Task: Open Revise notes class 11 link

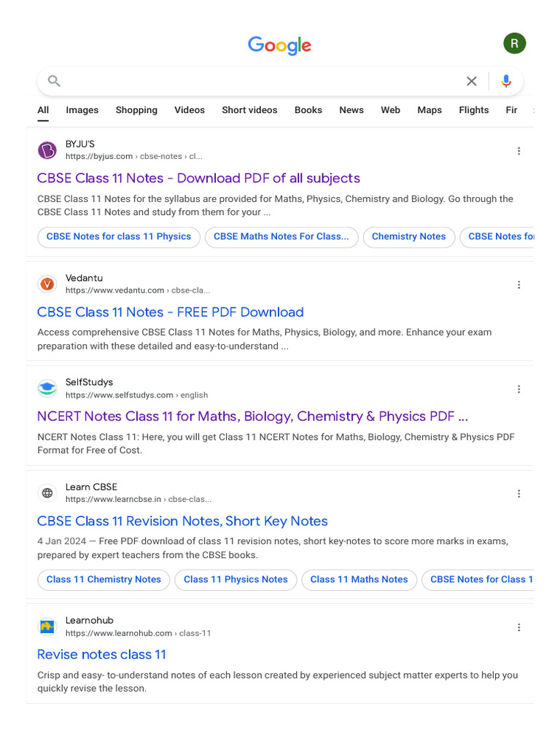Action: pyautogui.click(x=101, y=654)
